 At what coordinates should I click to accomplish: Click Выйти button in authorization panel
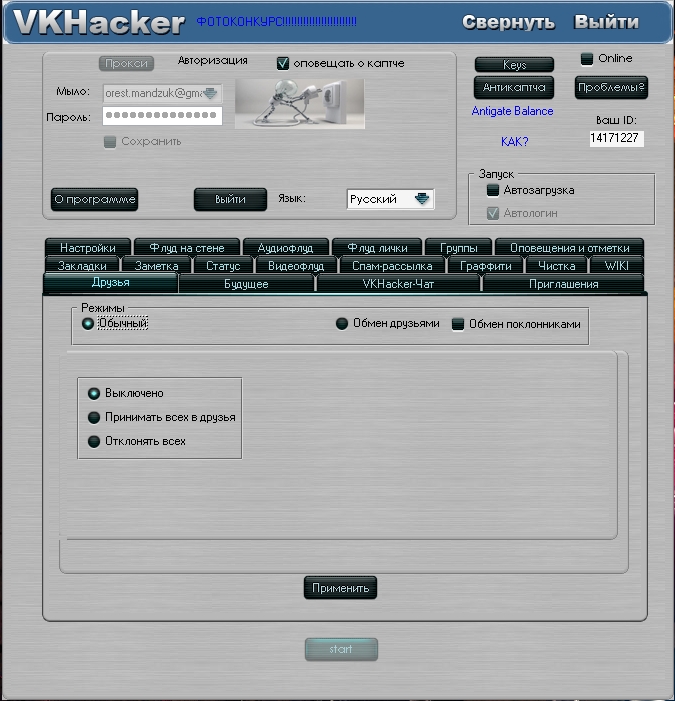coord(230,199)
